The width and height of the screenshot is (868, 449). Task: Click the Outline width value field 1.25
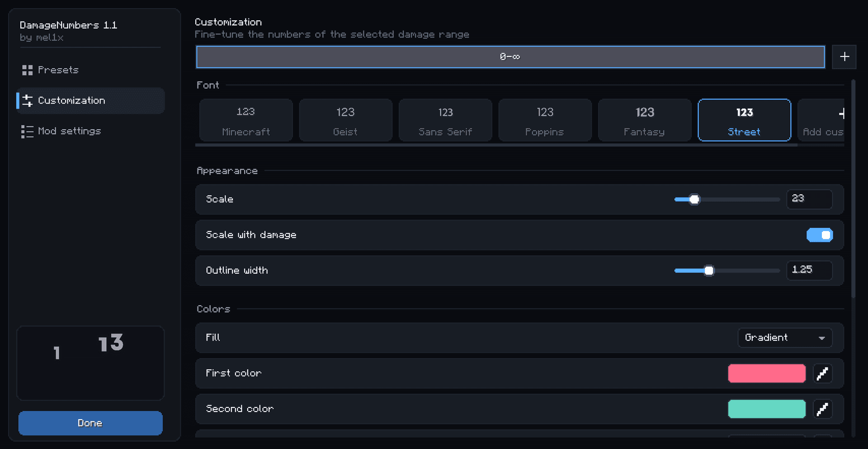coord(809,270)
